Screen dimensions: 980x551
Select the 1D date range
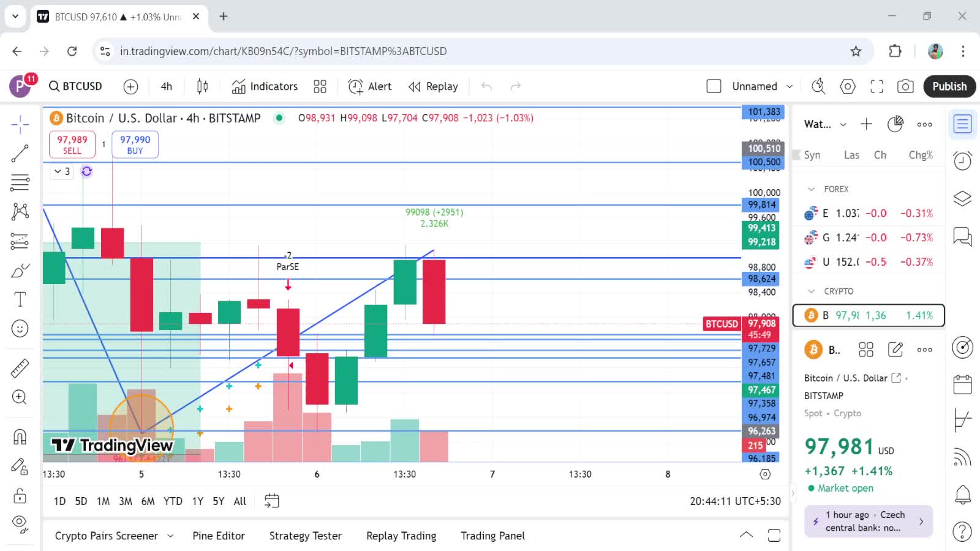[x=59, y=501]
